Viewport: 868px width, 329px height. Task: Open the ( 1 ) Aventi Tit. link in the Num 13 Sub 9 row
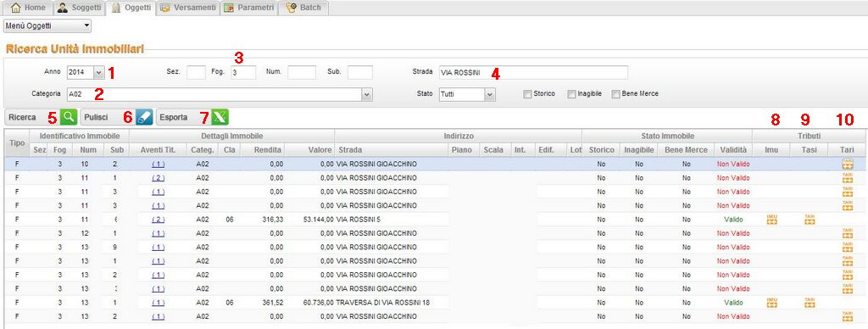158,247
